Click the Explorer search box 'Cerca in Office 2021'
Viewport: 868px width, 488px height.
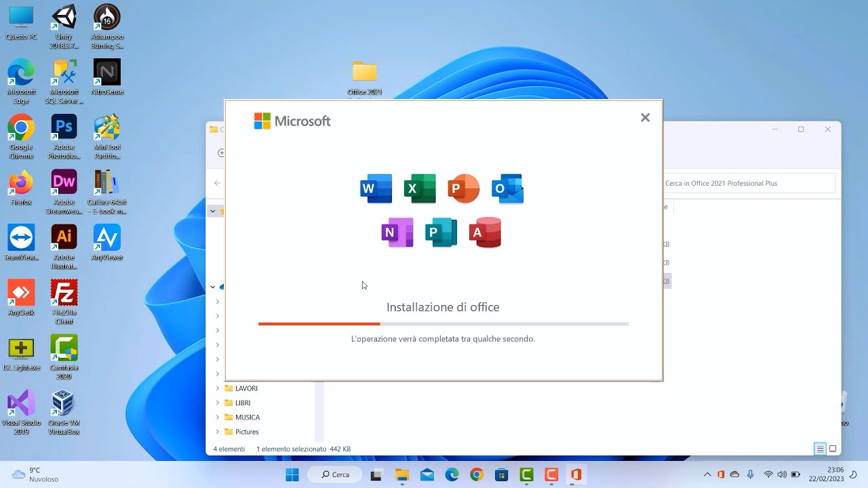(x=749, y=183)
